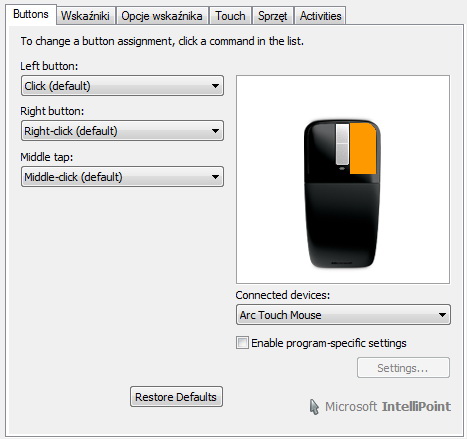Screen dimensions: 467x439
Task: Select the Buttons tab
Action: 31,15
